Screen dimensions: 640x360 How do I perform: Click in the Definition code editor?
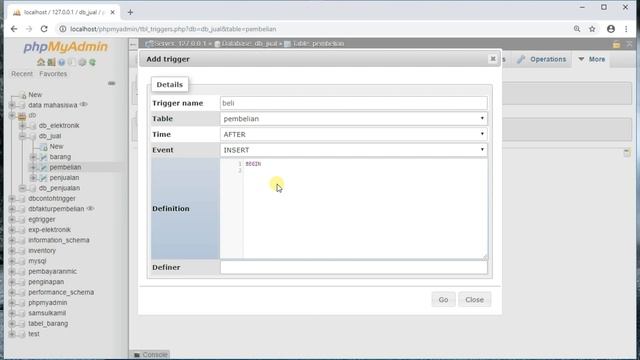pos(353,209)
